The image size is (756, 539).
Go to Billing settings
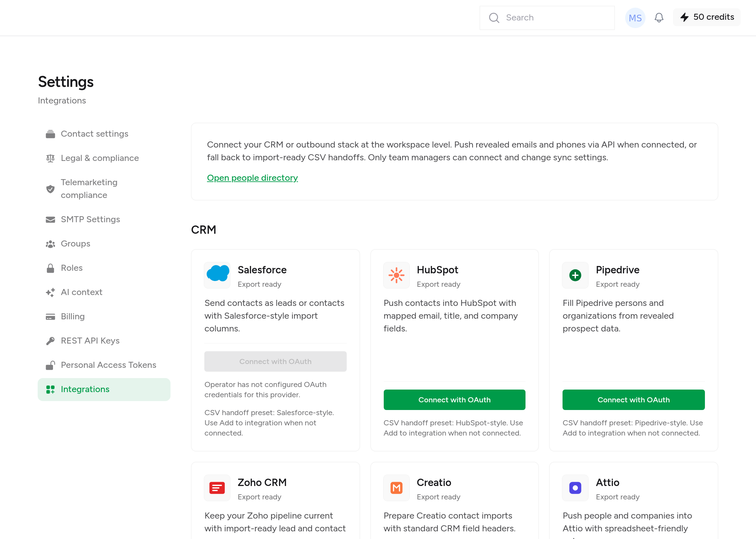[x=104, y=316]
